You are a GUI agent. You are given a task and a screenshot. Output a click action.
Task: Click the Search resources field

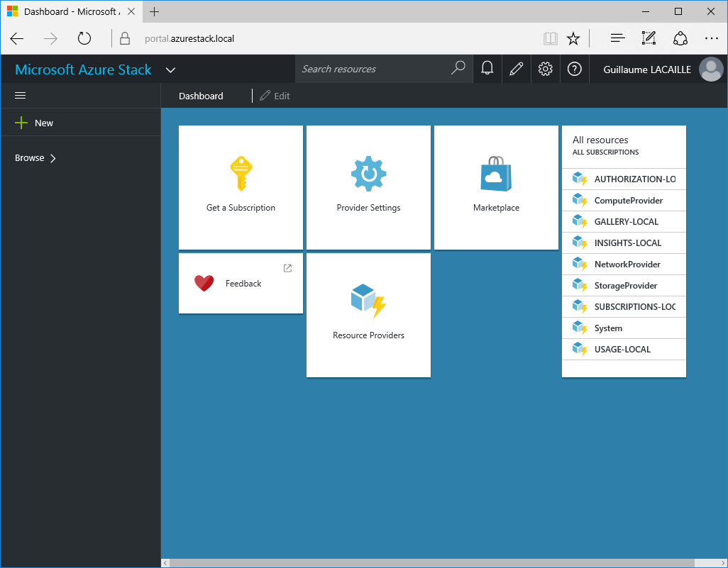375,69
